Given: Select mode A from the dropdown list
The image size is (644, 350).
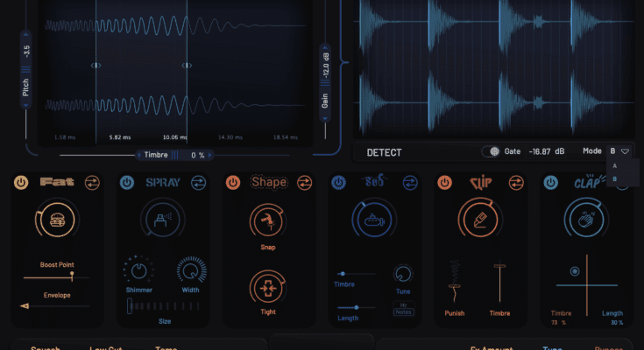Looking at the screenshot, I should (613, 165).
